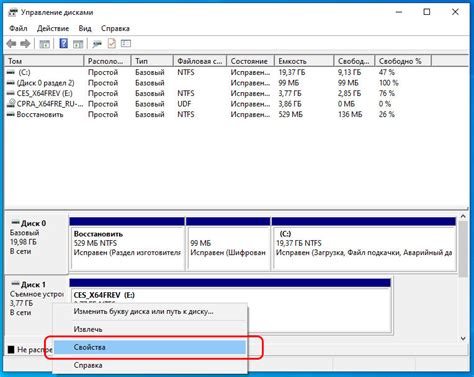Open the Файл menu
This screenshot has height=377, width=474.
(x=18, y=29)
